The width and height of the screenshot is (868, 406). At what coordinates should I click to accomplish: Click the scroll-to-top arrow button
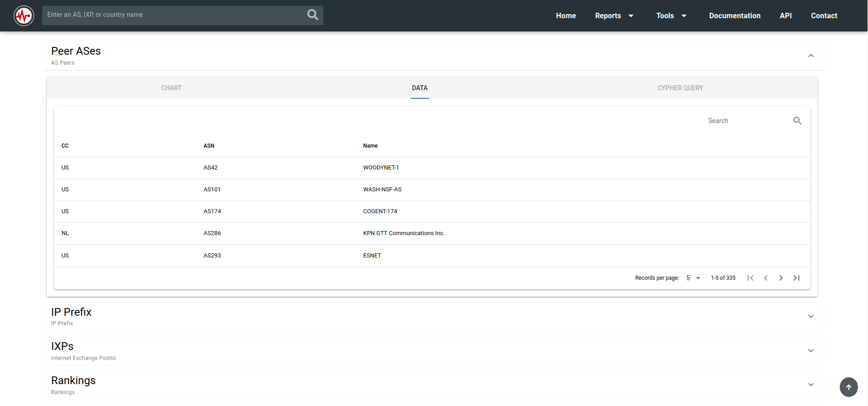848,387
